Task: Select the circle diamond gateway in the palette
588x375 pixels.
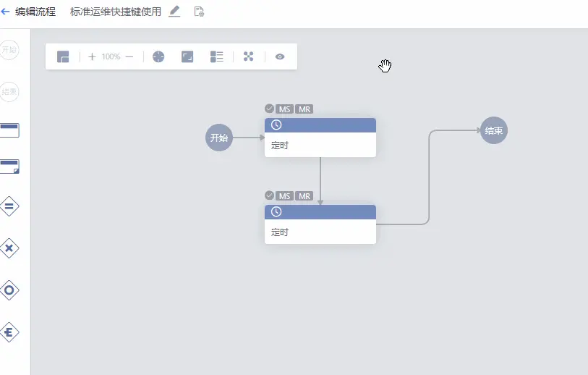Action: coord(9,290)
